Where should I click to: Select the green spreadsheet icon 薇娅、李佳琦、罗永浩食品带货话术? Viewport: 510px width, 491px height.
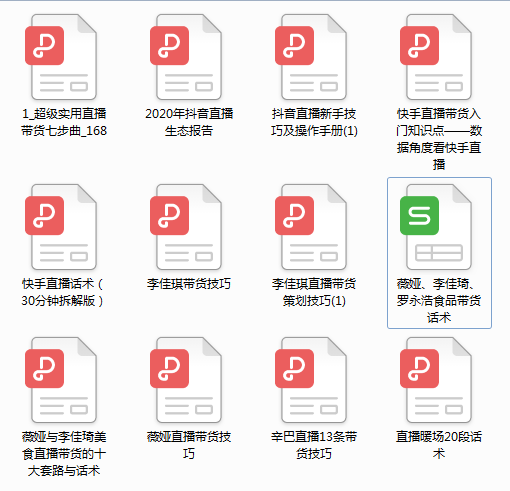[436, 227]
